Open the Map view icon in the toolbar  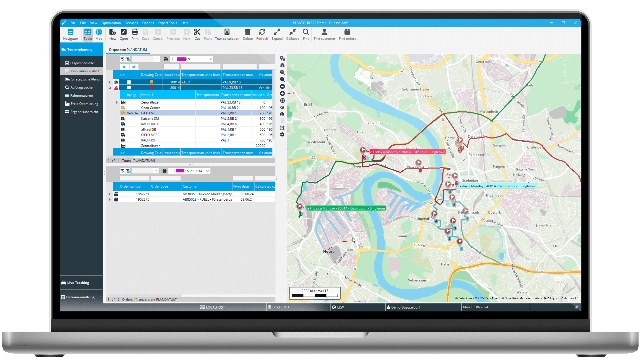pyautogui.click(x=99, y=34)
